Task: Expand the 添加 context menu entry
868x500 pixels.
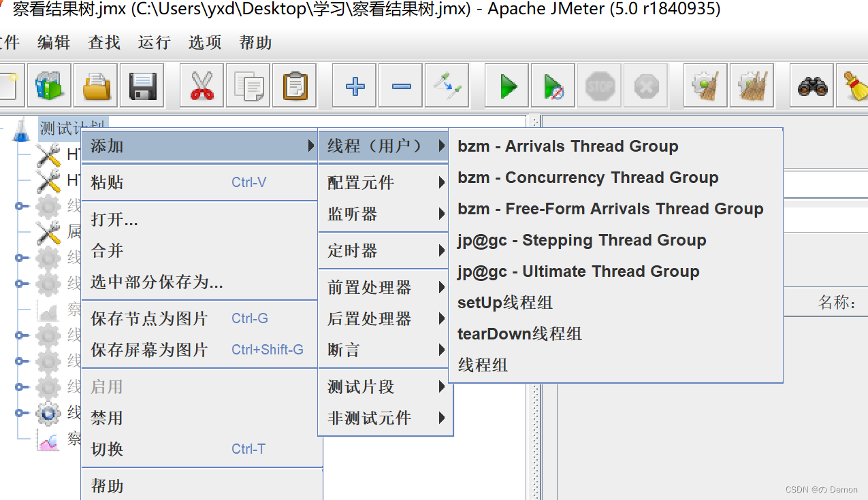Action: pos(199,146)
